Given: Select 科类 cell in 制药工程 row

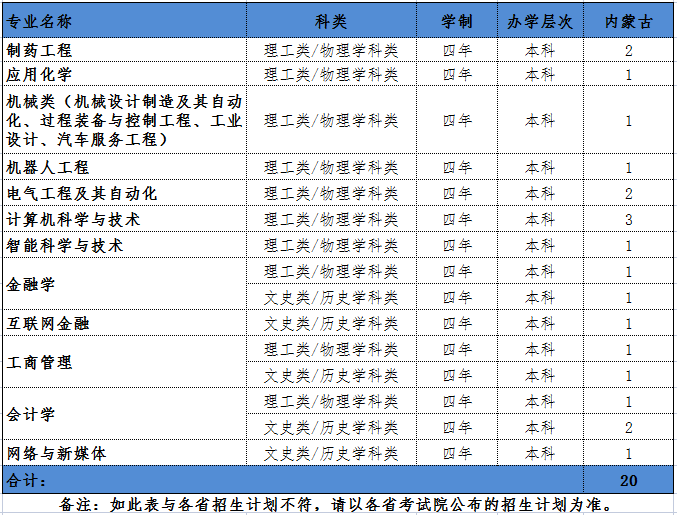Looking at the screenshot, I should (331, 50).
